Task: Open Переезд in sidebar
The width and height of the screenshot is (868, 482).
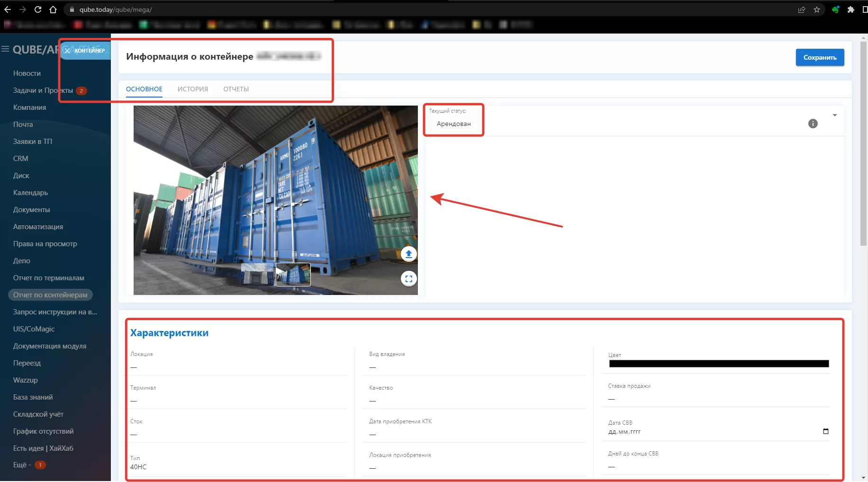Action: 27,363
